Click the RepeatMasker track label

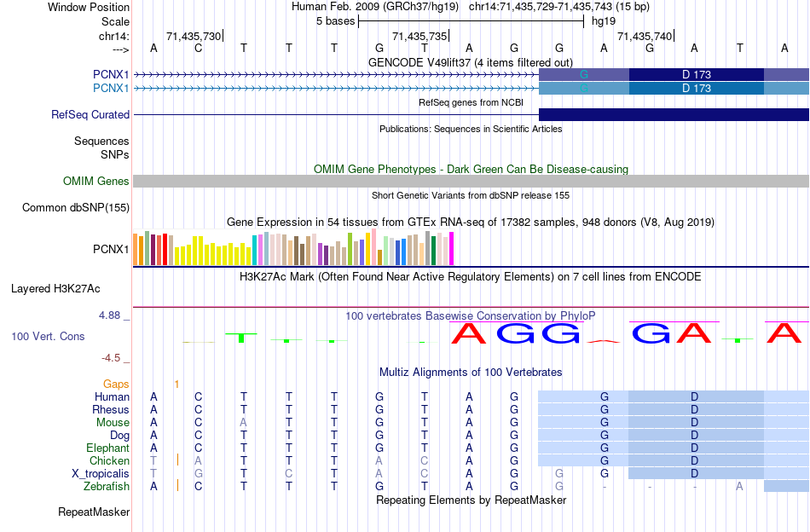click(94, 512)
